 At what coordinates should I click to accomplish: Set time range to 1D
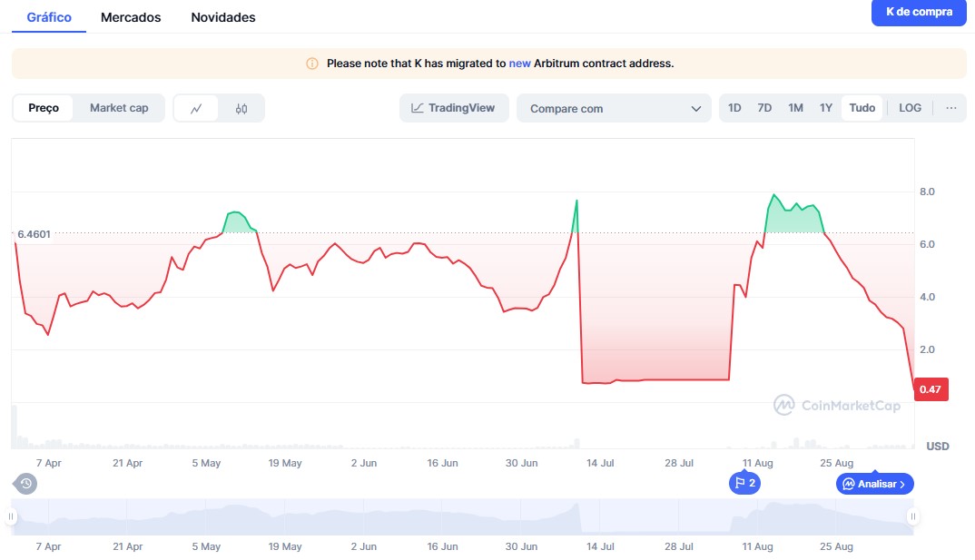[x=734, y=108]
